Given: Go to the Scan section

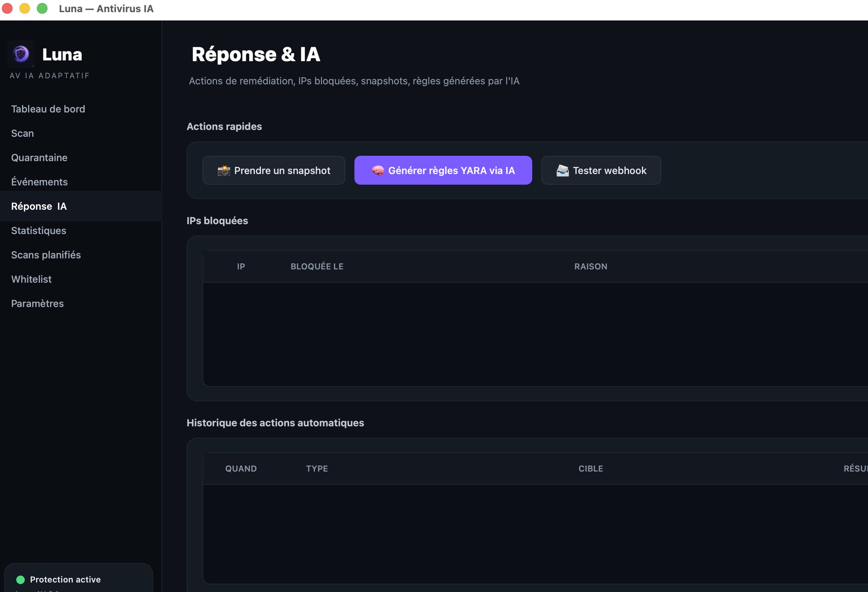Looking at the screenshot, I should 22,133.
